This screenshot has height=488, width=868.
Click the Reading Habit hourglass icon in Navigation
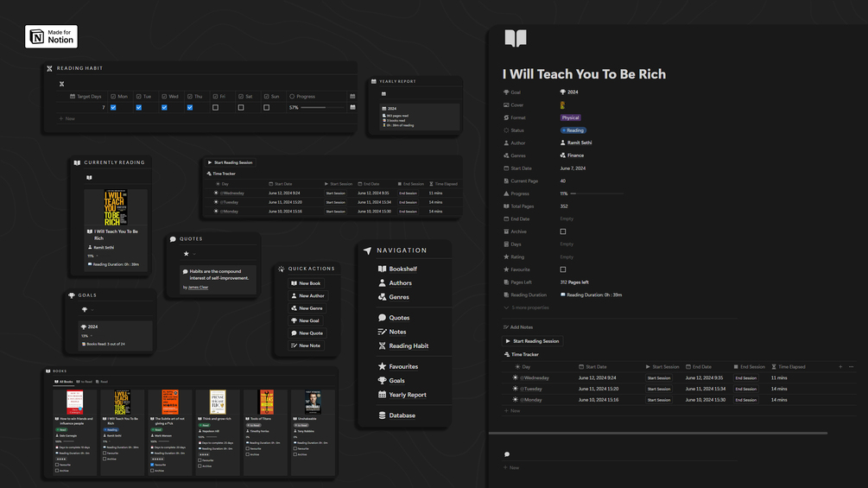pyautogui.click(x=382, y=345)
